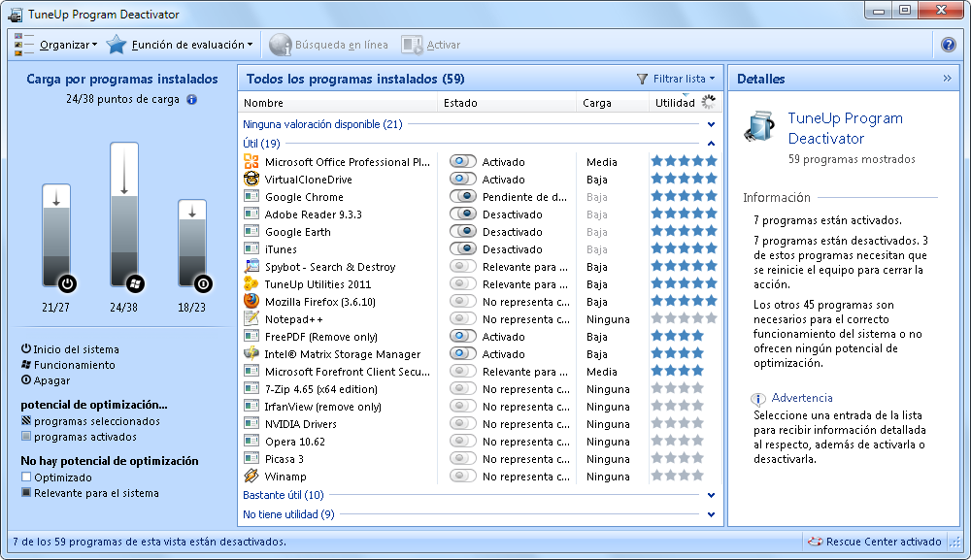The height and width of the screenshot is (560, 971).
Task: Click the Google Earth program icon
Action: pyautogui.click(x=251, y=231)
